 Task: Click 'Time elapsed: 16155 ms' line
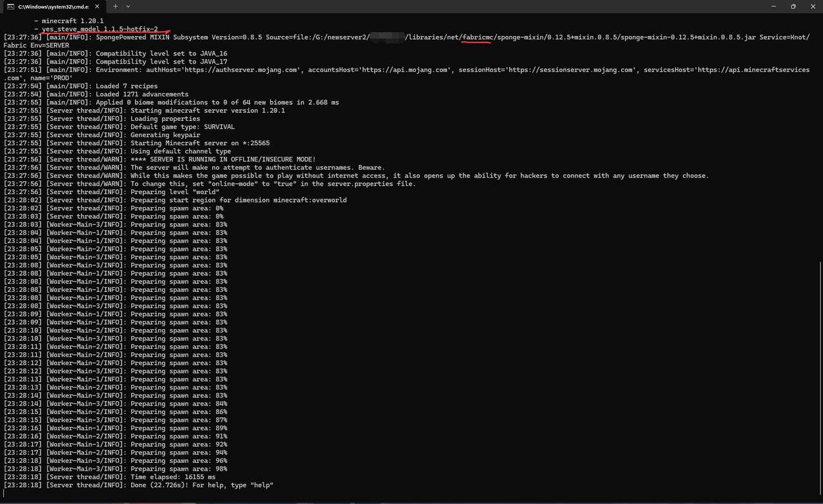point(109,477)
